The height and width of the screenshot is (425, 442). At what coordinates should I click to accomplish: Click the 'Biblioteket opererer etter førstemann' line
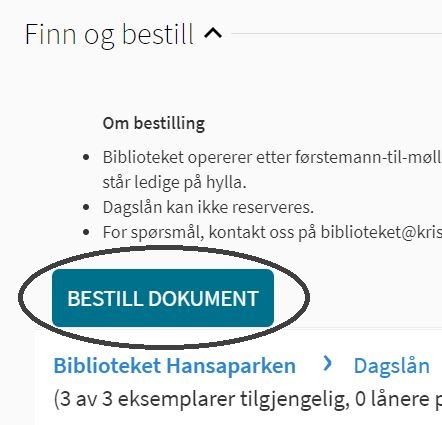(x=272, y=157)
